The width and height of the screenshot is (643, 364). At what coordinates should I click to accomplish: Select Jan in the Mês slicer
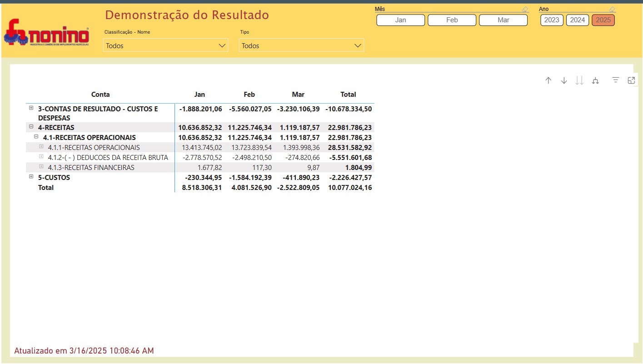(x=401, y=20)
